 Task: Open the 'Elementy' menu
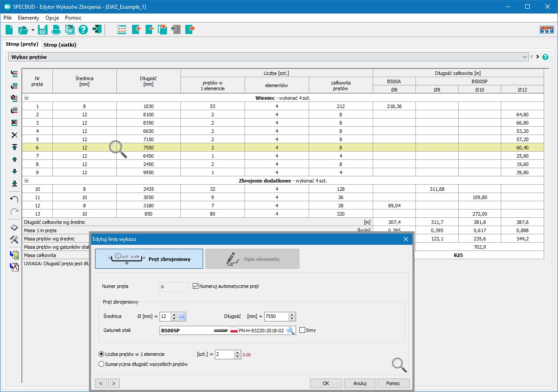(x=28, y=18)
